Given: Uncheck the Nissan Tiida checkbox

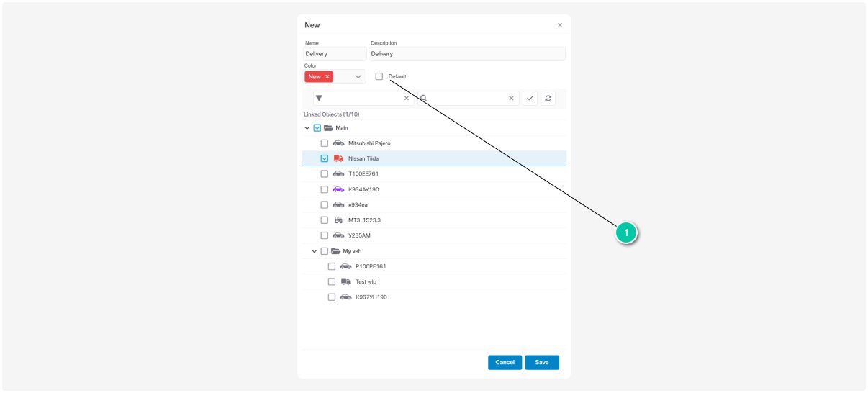Looking at the screenshot, I should tap(325, 158).
